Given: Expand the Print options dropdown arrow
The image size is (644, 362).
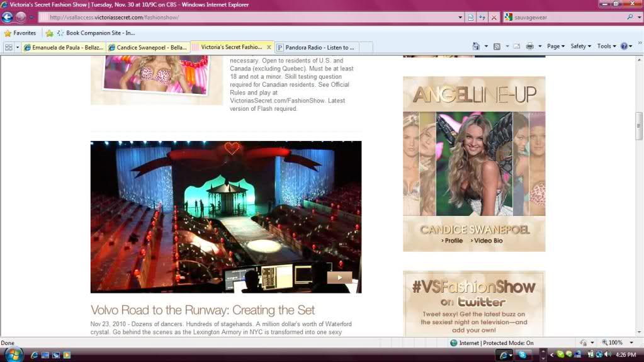Looking at the screenshot, I should click(539, 47).
